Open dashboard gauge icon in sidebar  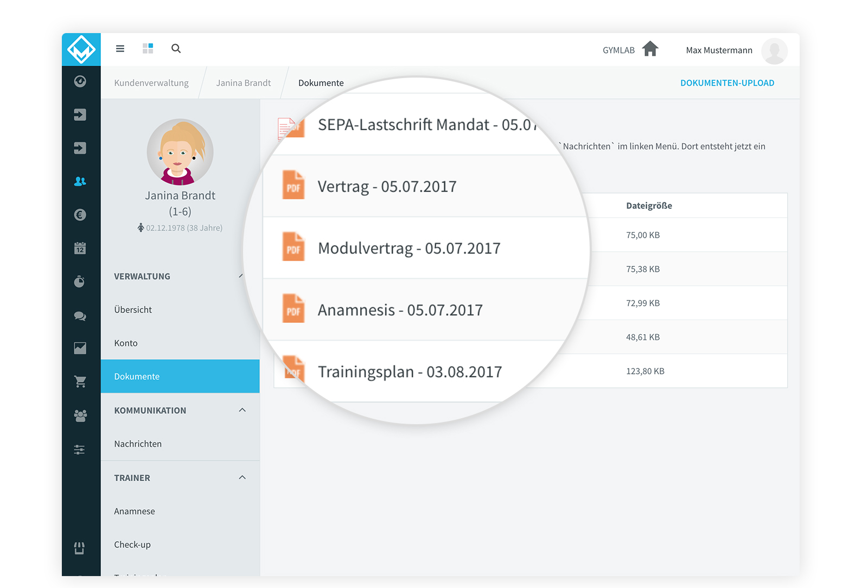80,81
